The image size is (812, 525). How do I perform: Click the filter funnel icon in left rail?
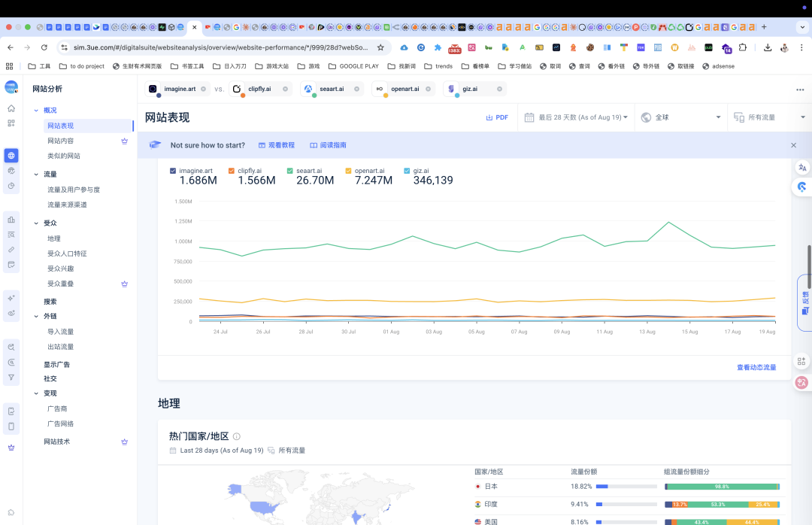coord(11,378)
